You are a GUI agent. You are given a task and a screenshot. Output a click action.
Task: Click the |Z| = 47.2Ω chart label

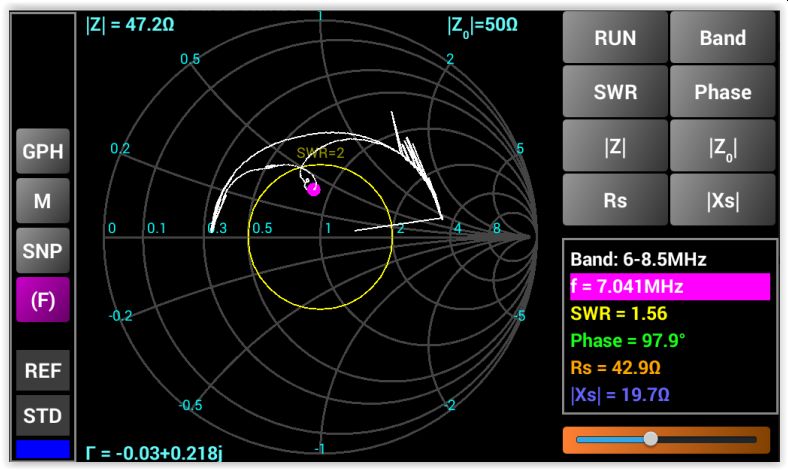[130, 24]
